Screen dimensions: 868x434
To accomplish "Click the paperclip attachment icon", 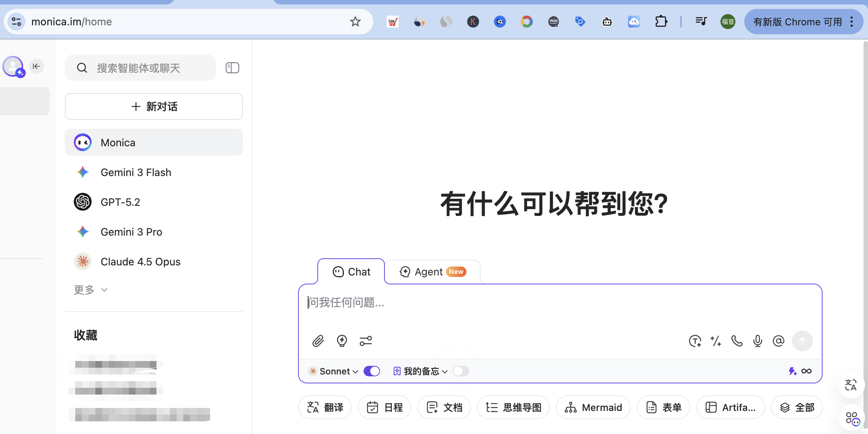I will click(x=318, y=341).
